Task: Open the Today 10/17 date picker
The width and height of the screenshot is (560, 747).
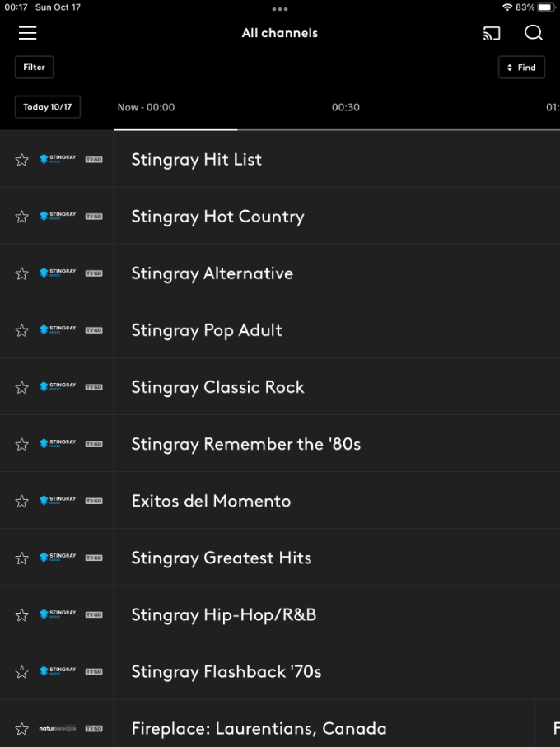Action: tap(47, 107)
